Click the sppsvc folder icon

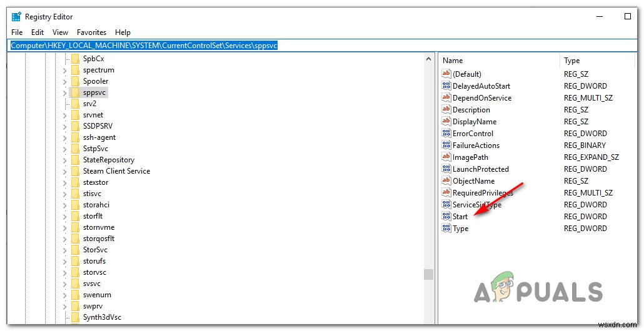tap(75, 92)
